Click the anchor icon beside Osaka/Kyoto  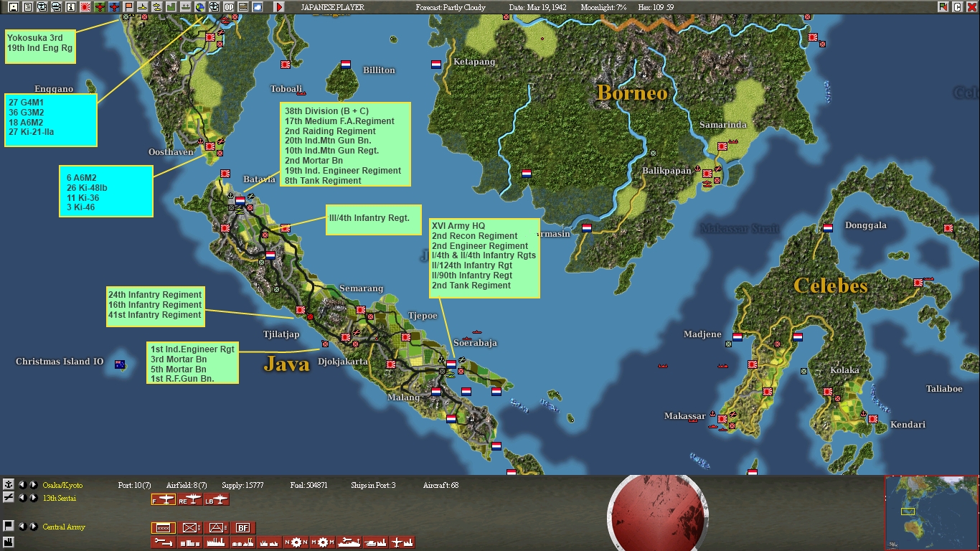click(x=9, y=485)
